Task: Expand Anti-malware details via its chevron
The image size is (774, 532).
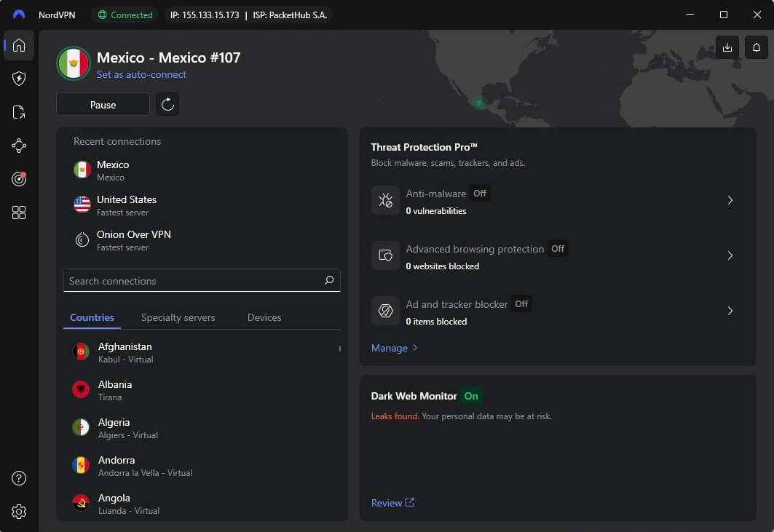Action: point(730,200)
